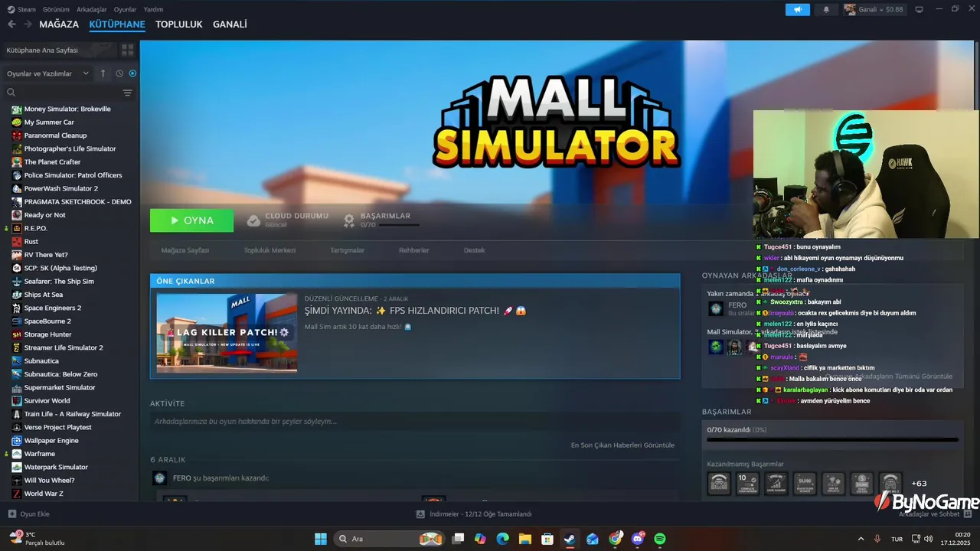980x551 pixels.
Task: Open Windows Start button
Action: pyautogui.click(x=321, y=539)
